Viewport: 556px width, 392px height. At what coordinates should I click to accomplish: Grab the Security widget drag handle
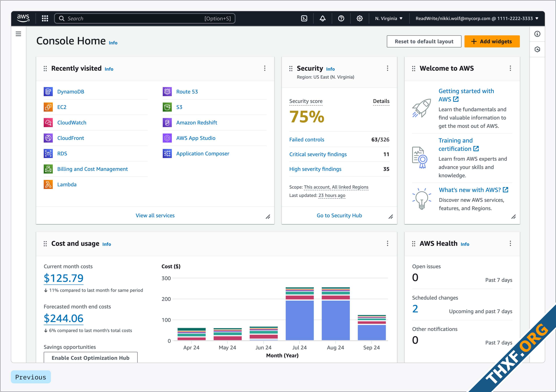point(291,69)
